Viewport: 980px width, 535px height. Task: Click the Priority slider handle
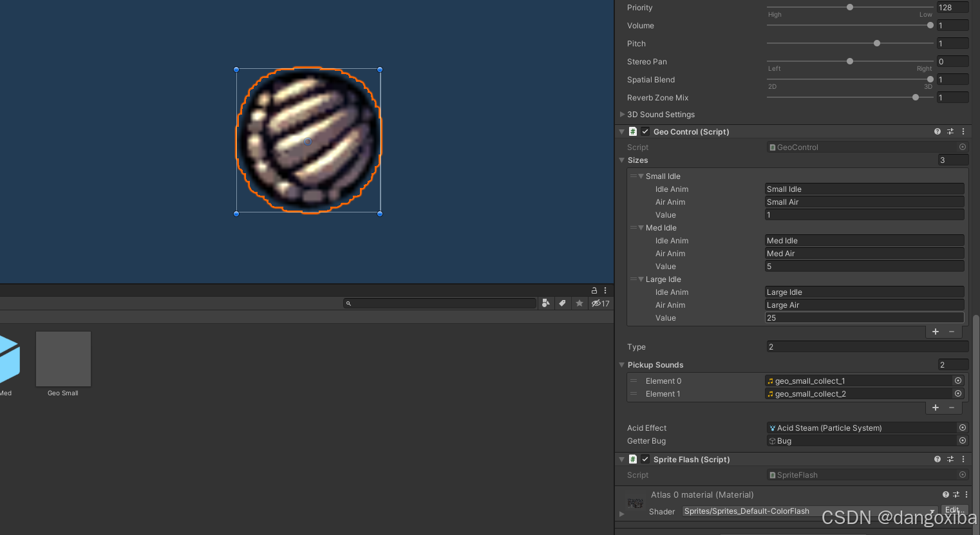(850, 7)
